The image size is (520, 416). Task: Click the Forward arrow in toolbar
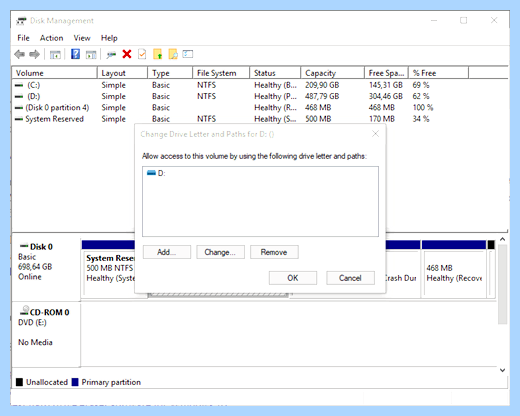(34, 54)
